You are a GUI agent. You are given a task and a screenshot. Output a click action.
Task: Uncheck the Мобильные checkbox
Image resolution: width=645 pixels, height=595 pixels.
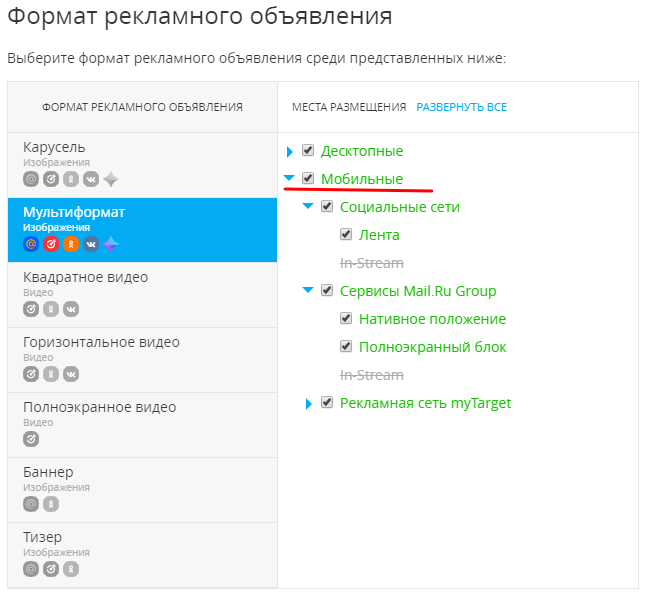coord(308,178)
